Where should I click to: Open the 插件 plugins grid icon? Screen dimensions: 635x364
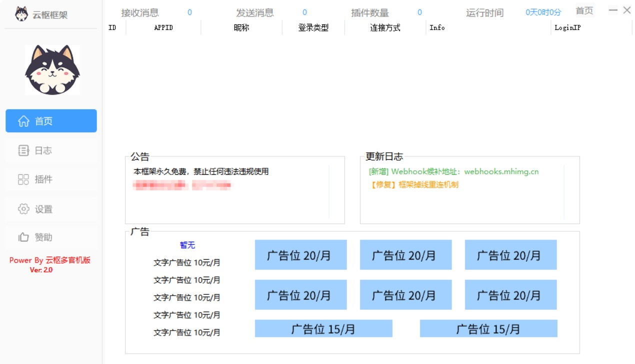(x=23, y=180)
